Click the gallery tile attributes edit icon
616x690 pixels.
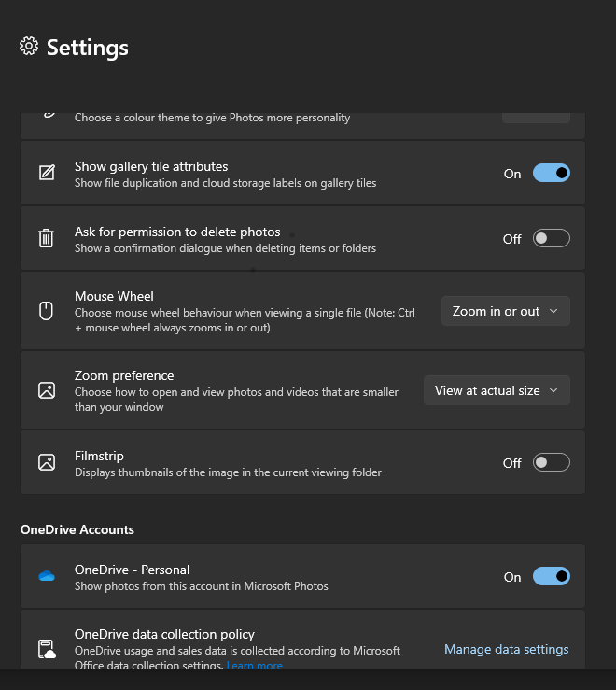tap(47, 173)
